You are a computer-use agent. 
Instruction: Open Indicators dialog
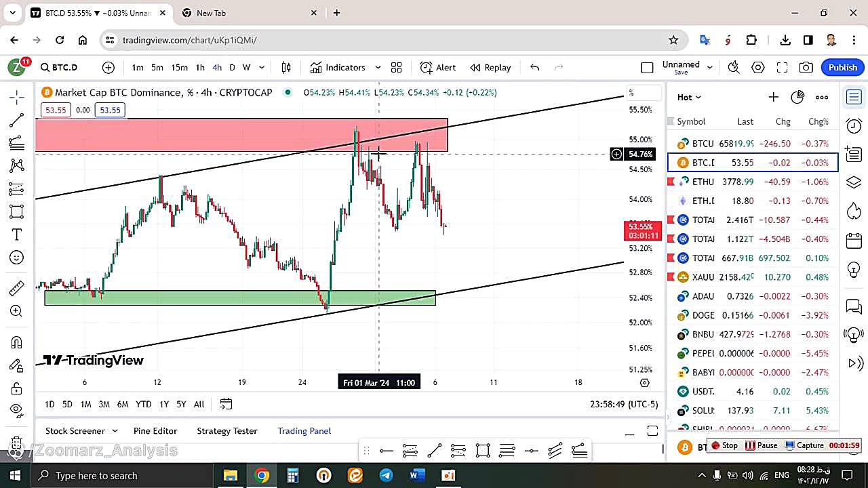pos(338,67)
